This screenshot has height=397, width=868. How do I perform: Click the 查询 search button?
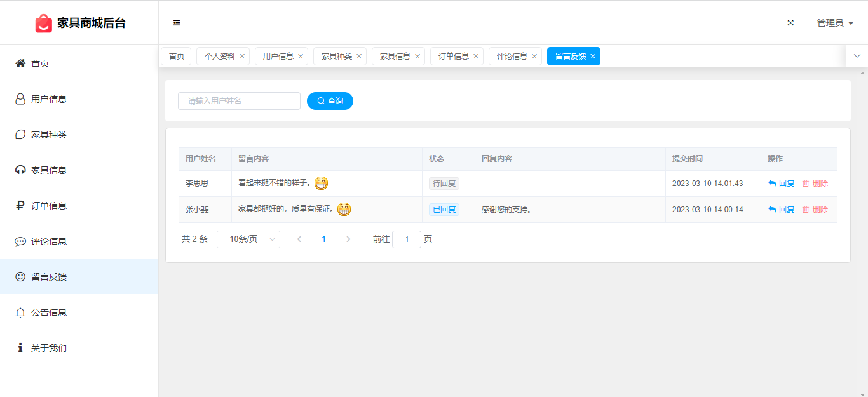pyautogui.click(x=330, y=101)
